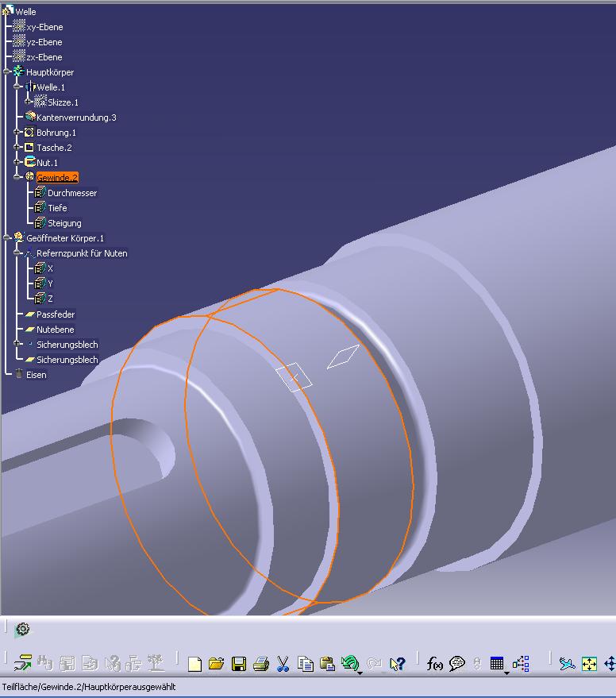The width and height of the screenshot is (616, 698).
Task: Select the Passfeder plane
Action: 56,314
